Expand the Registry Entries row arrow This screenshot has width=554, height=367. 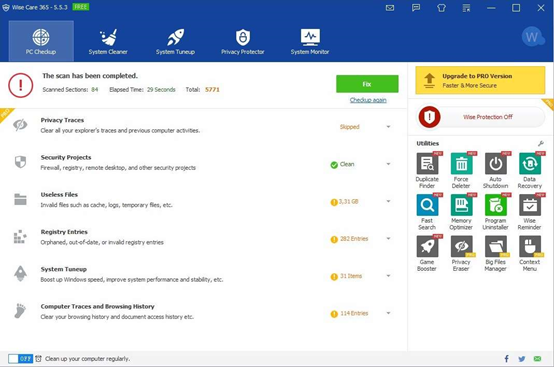388,238
